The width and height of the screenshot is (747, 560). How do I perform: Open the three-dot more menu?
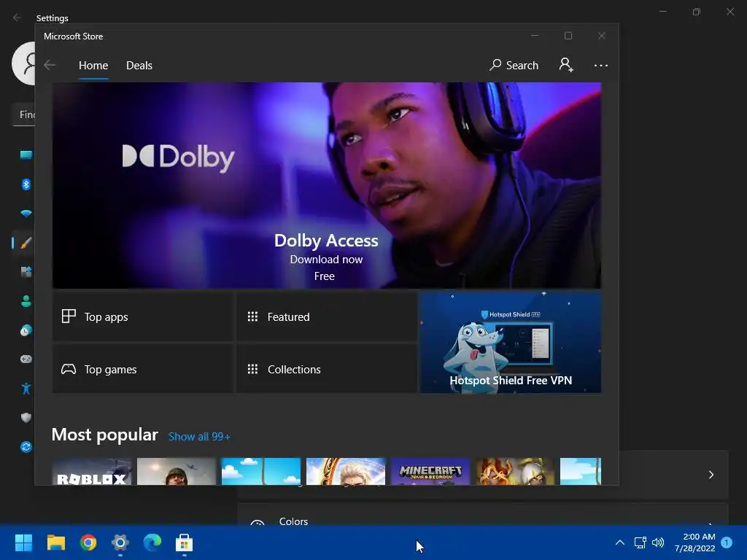(601, 65)
